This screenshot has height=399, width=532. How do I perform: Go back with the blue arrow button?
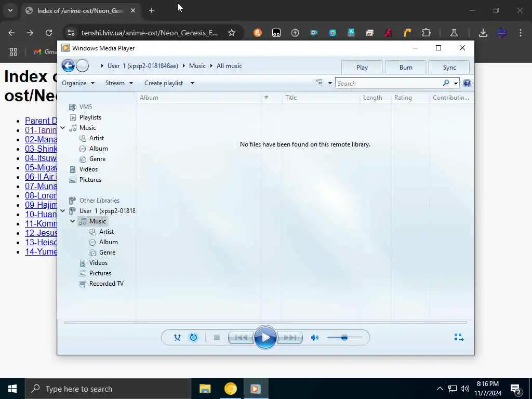(x=68, y=65)
